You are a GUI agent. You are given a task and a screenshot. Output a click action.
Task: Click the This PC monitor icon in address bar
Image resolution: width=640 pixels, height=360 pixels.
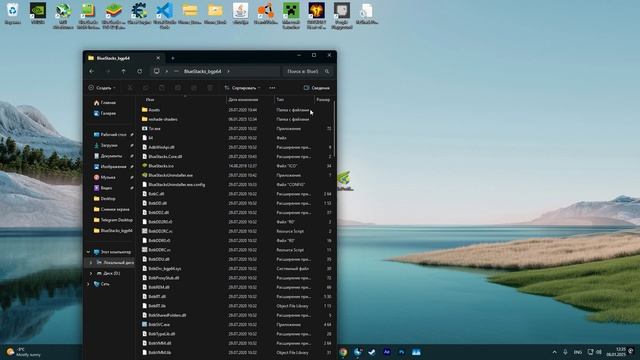pyautogui.click(x=156, y=71)
